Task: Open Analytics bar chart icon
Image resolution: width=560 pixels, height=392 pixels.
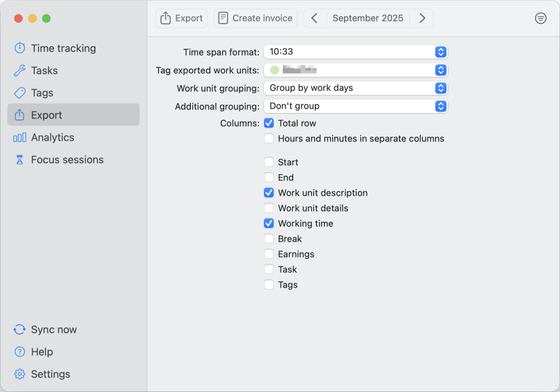Action: click(20, 137)
